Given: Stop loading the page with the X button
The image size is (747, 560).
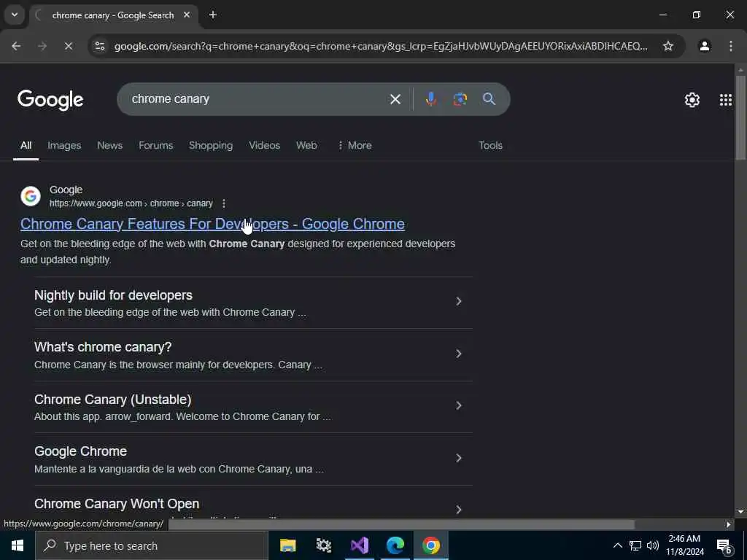Looking at the screenshot, I should click(68, 46).
